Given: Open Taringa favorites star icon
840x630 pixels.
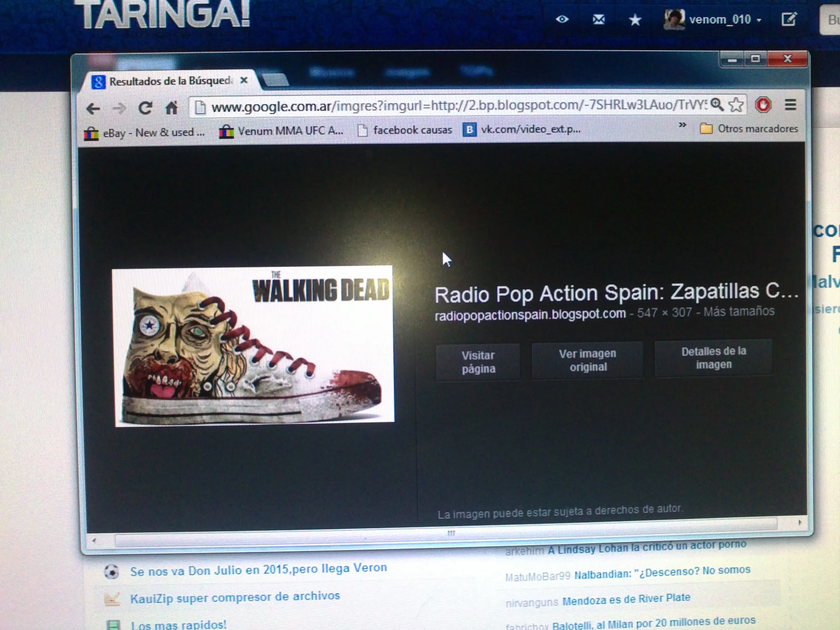Looking at the screenshot, I should pos(635,20).
